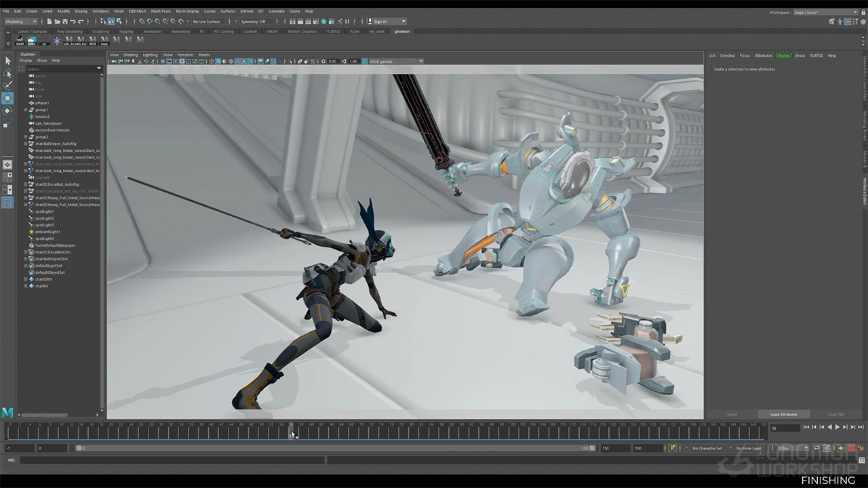Toggle playback looping mode

(817, 448)
